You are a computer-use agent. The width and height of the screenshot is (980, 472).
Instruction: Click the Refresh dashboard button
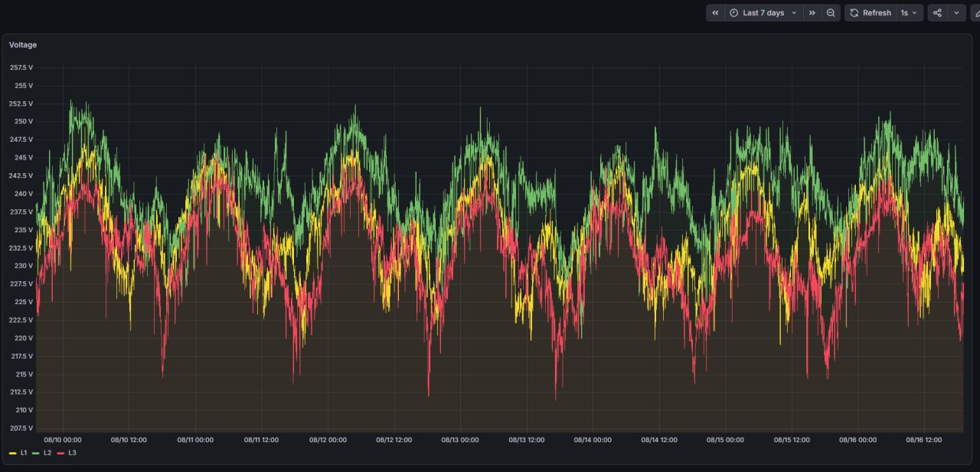(x=871, y=13)
